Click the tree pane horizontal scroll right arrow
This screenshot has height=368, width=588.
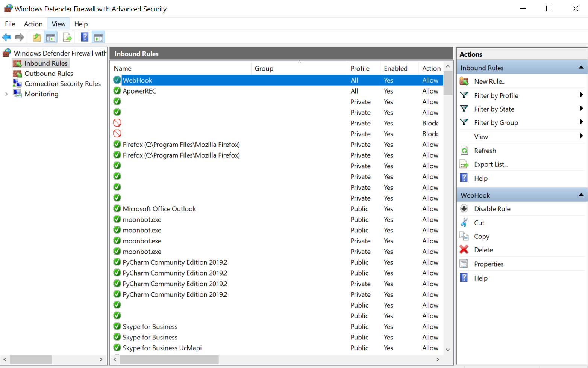tap(101, 359)
